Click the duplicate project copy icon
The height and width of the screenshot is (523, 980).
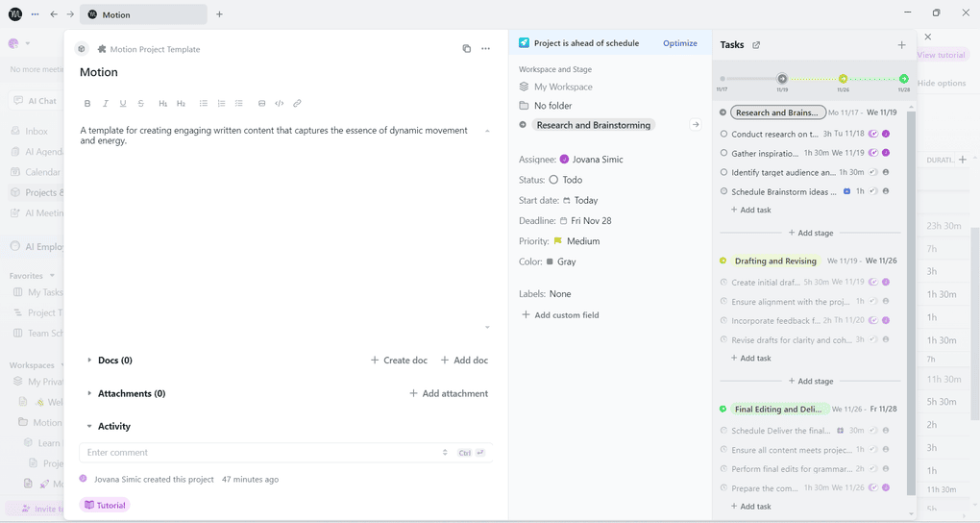[467, 49]
